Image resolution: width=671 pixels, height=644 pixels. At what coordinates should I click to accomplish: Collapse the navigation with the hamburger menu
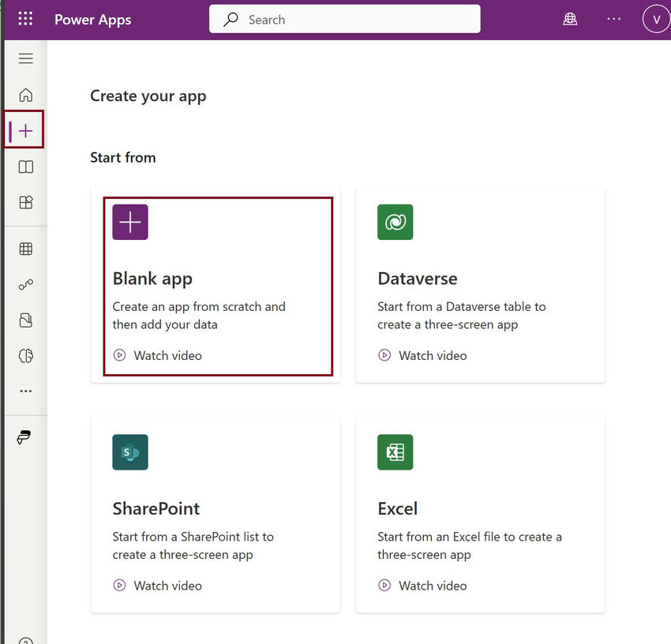[x=25, y=58]
